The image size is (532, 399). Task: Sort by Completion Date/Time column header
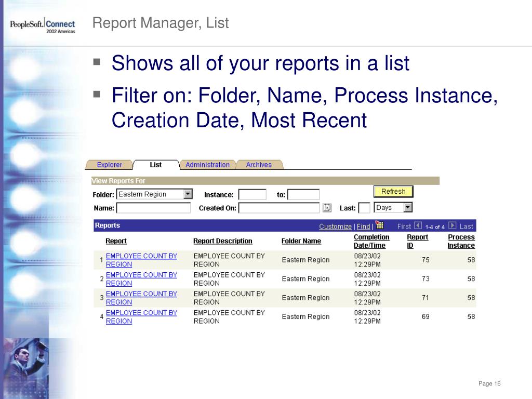tap(371, 241)
